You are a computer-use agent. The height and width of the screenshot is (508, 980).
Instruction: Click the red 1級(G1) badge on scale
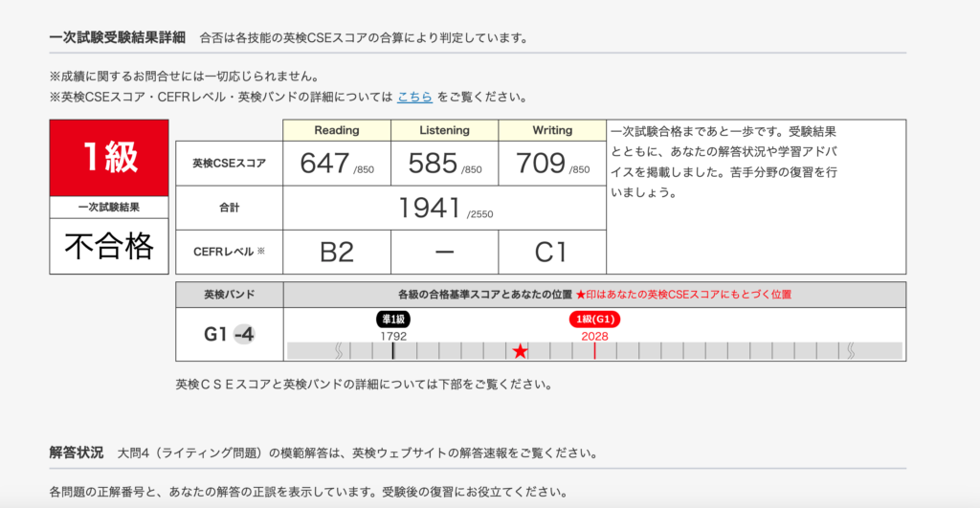pos(594,320)
